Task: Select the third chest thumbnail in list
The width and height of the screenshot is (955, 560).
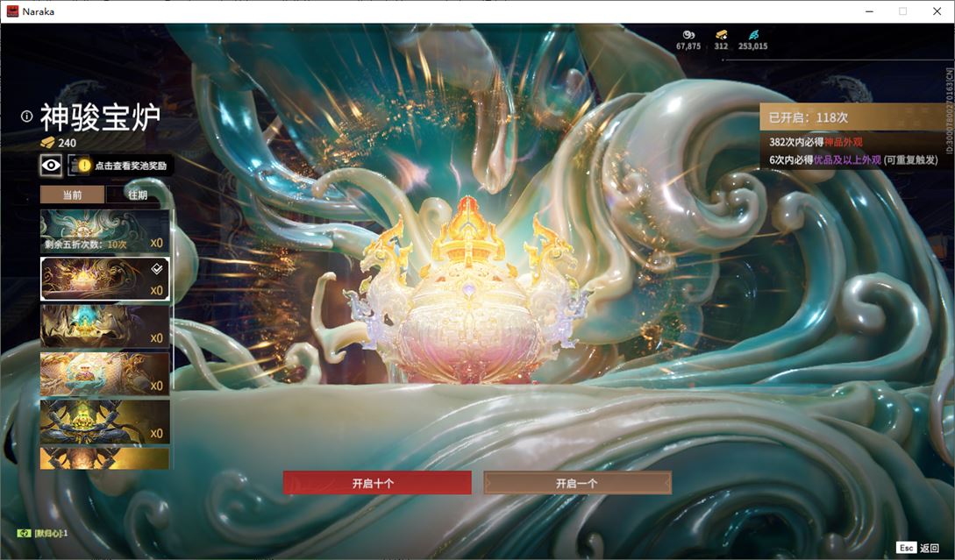Action: pyautogui.click(x=104, y=326)
